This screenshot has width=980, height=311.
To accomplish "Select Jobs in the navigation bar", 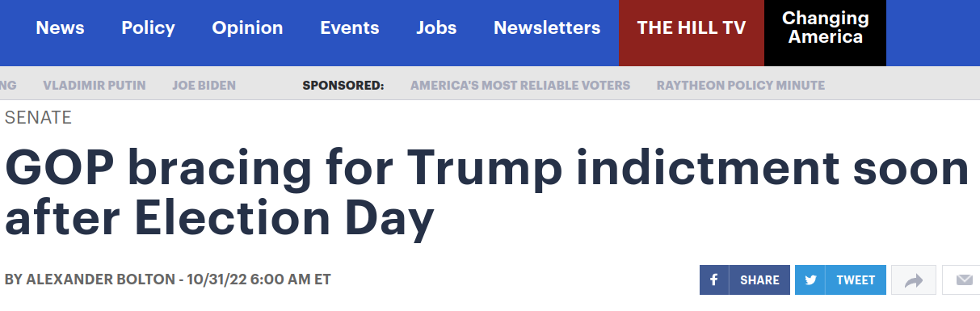I will (436, 28).
